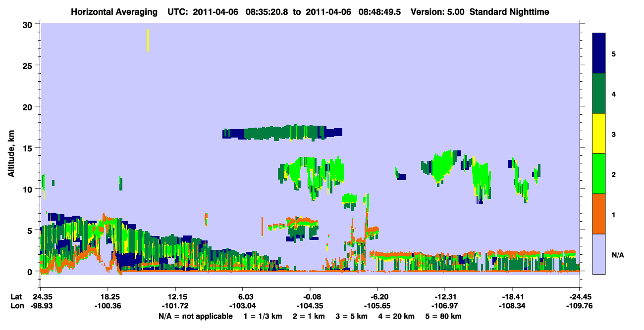Click latitude value -24.45
The height and width of the screenshot is (330, 644).
(x=580, y=297)
